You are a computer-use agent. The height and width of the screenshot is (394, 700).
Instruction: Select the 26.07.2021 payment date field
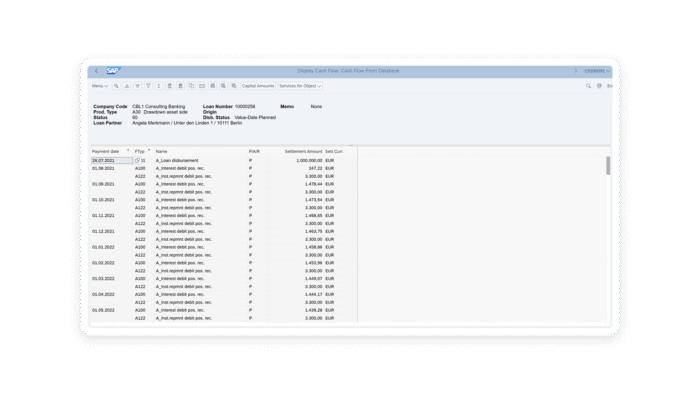[112, 160]
